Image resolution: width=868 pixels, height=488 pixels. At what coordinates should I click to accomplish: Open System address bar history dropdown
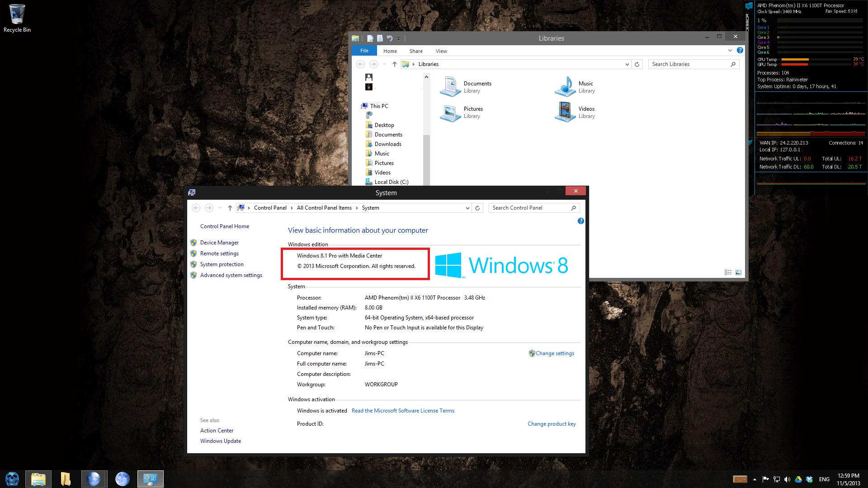(467, 208)
